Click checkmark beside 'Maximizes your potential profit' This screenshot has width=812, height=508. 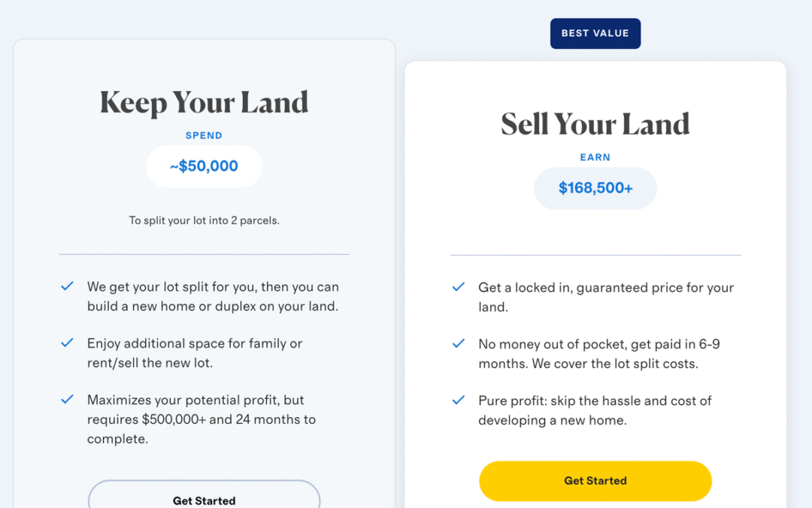click(x=68, y=399)
